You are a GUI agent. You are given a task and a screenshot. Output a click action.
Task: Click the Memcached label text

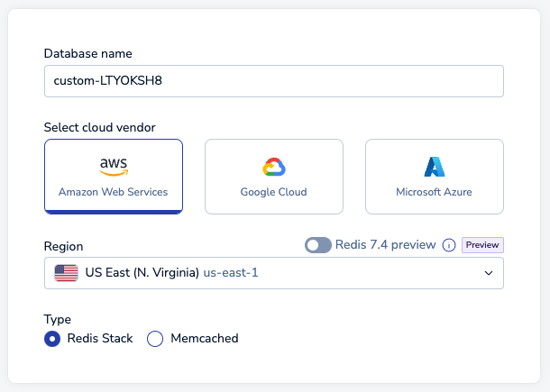pyautogui.click(x=205, y=338)
